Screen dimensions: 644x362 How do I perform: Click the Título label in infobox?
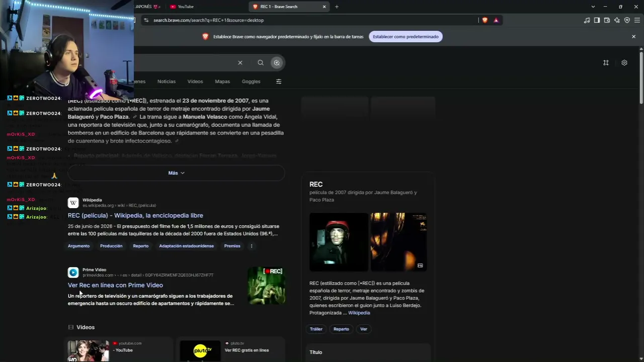click(x=315, y=352)
